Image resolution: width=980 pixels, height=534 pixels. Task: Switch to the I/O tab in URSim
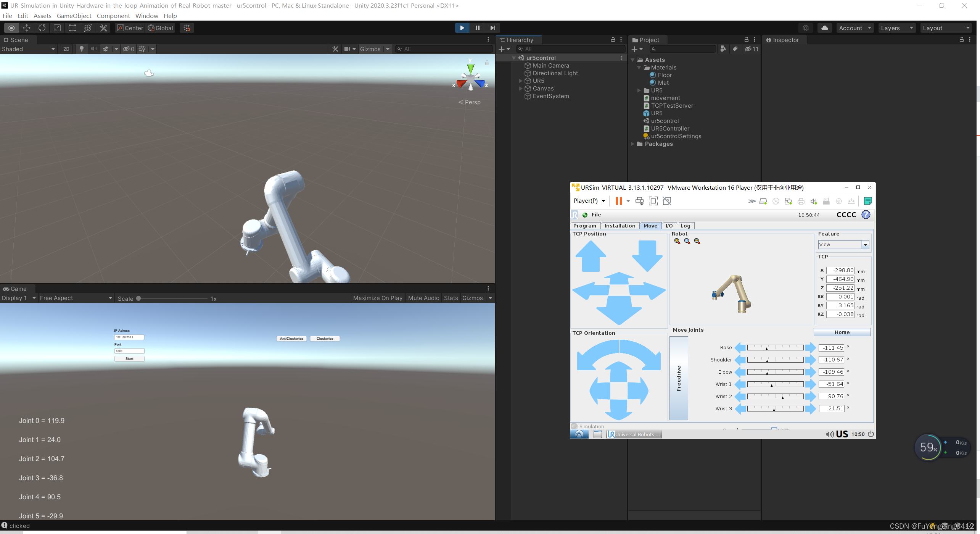point(669,226)
